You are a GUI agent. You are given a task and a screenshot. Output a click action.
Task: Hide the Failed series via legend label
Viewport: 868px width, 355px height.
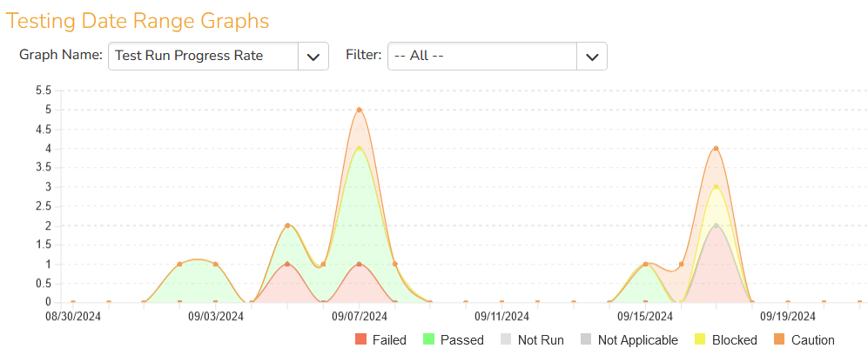pyautogui.click(x=389, y=340)
